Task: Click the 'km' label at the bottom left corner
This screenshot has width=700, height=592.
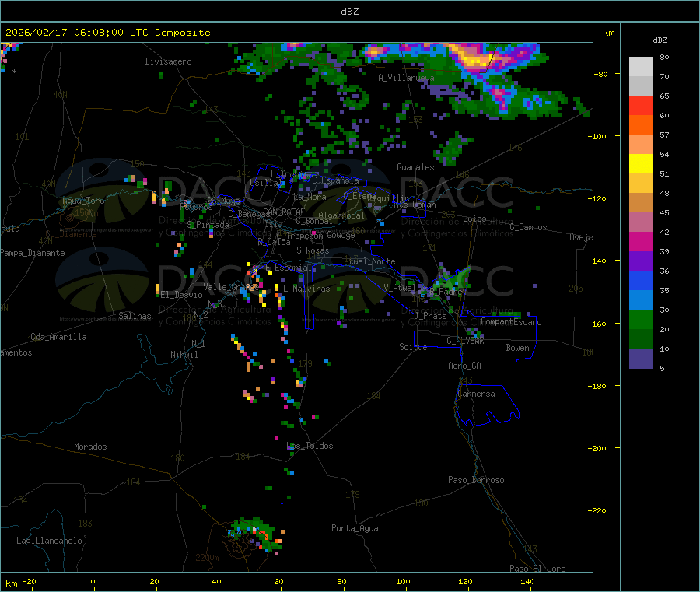Action: pyautogui.click(x=11, y=583)
